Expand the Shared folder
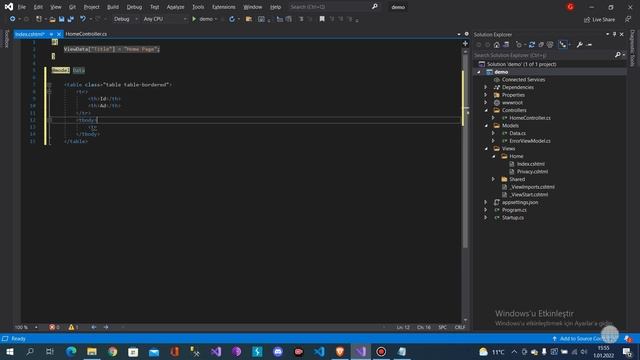Viewport: 640px width, 360px height. [x=493, y=179]
